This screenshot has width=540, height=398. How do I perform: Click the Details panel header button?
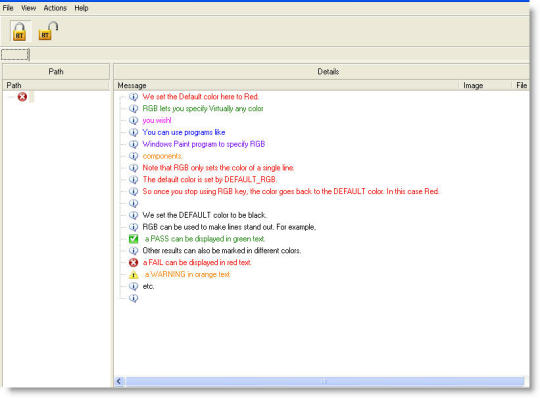click(x=322, y=72)
